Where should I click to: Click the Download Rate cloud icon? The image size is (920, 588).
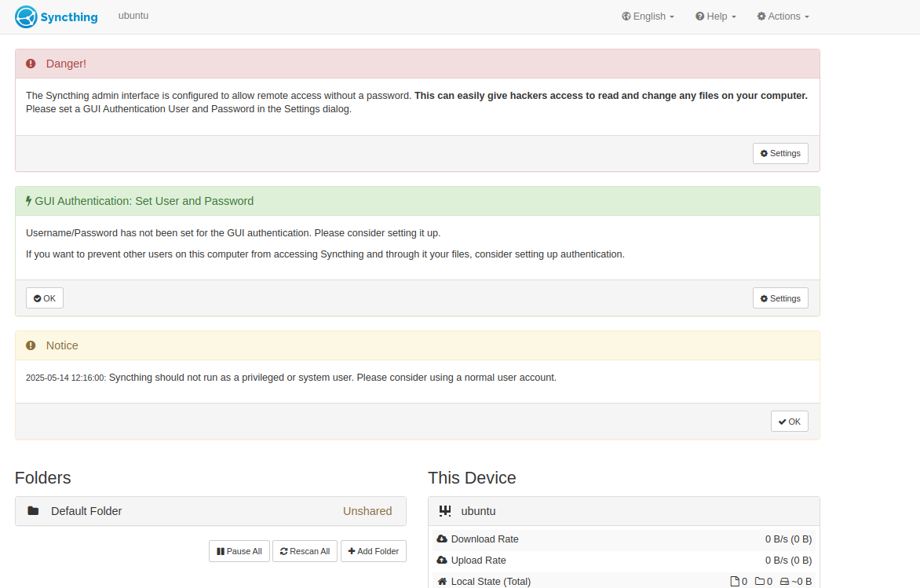442,539
